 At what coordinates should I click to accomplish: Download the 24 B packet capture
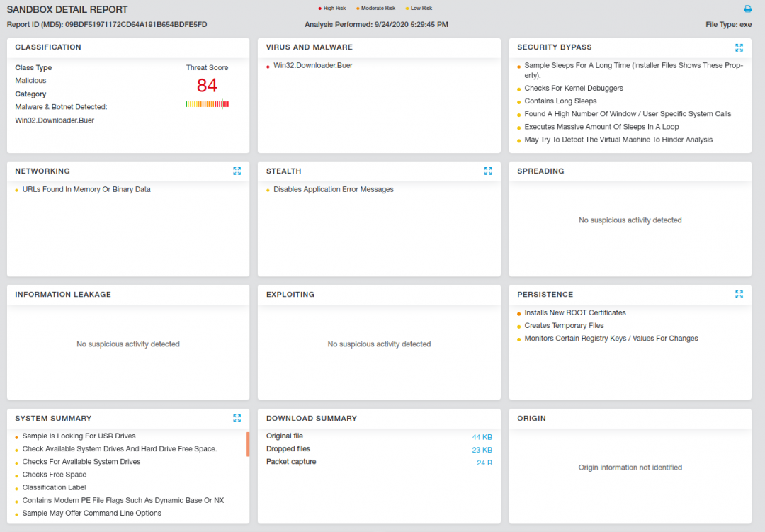click(484, 463)
